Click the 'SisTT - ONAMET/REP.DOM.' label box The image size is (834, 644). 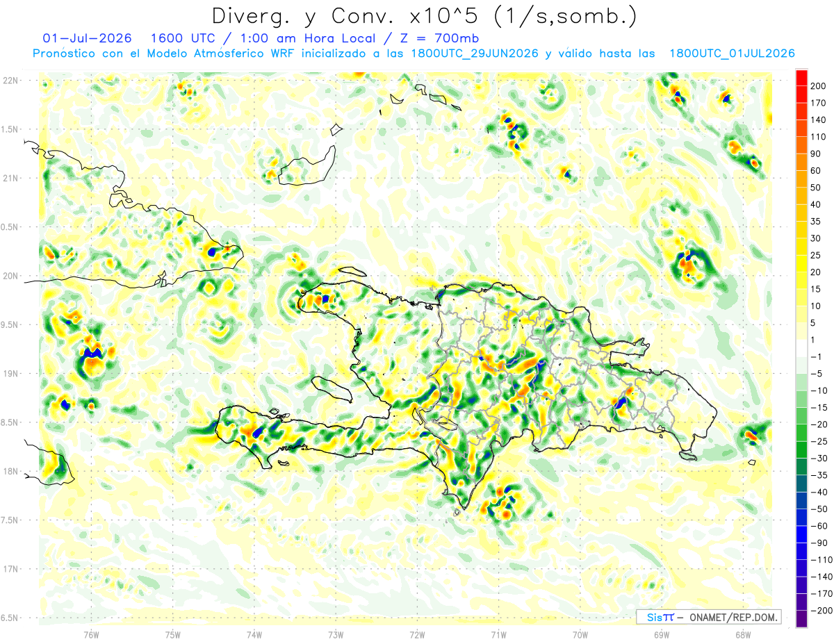[708, 617]
